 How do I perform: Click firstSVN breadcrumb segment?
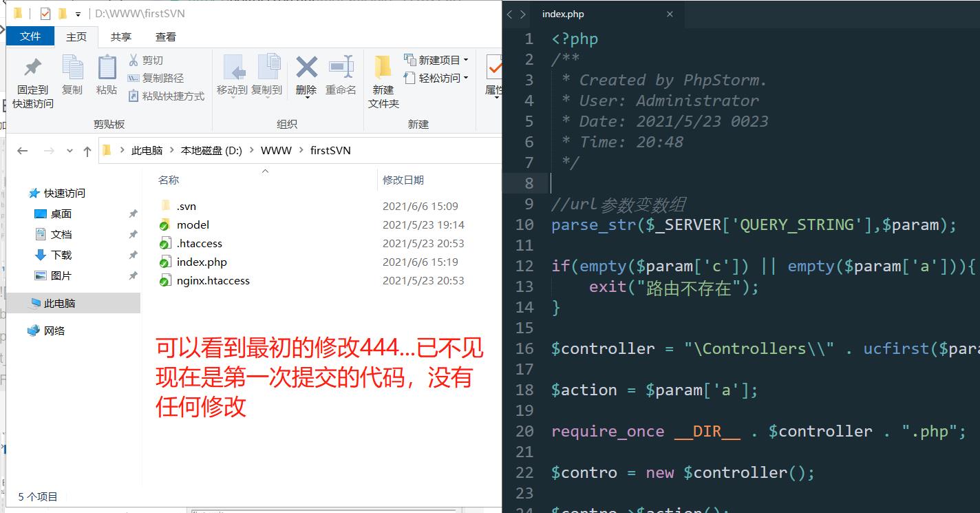point(330,150)
